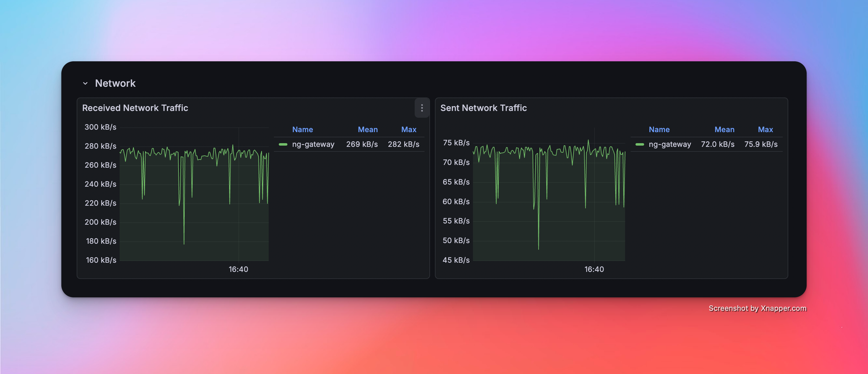Sort Sent legend by Mean column
The width and height of the screenshot is (868, 374).
724,129
